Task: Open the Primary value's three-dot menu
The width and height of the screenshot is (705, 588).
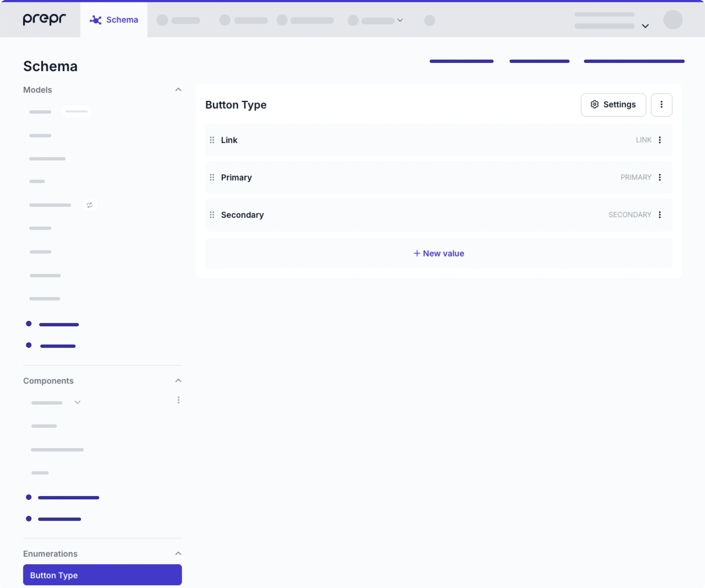Action: pos(660,177)
